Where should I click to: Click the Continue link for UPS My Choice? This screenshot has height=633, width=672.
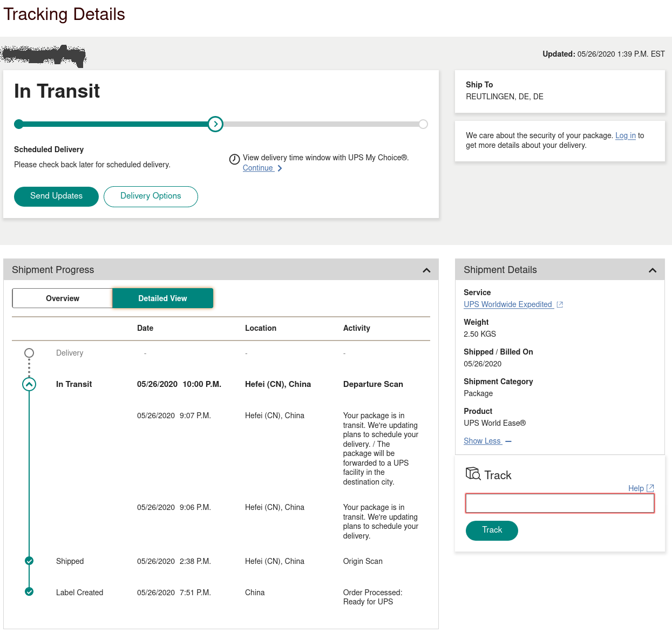tap(259, 168)
